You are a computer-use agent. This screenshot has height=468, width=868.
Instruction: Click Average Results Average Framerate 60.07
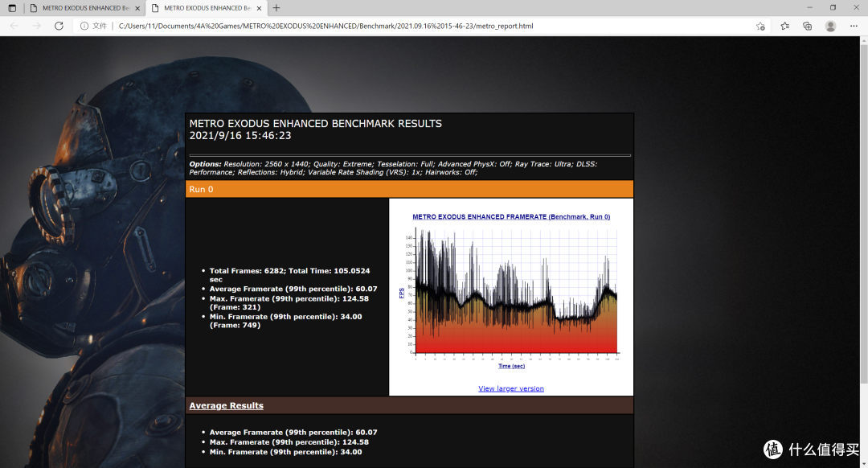(x=293, y=432)
